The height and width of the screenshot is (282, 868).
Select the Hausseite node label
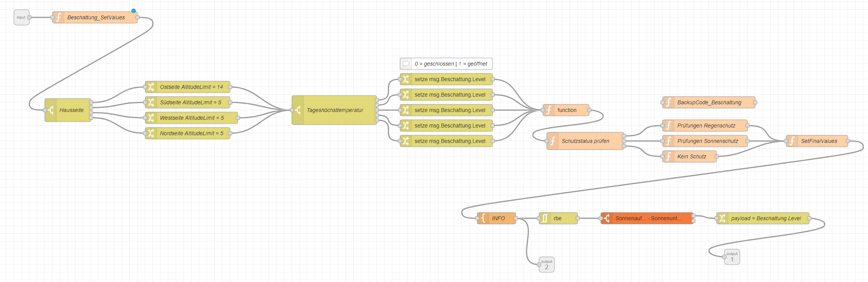[x=71, y=110]
